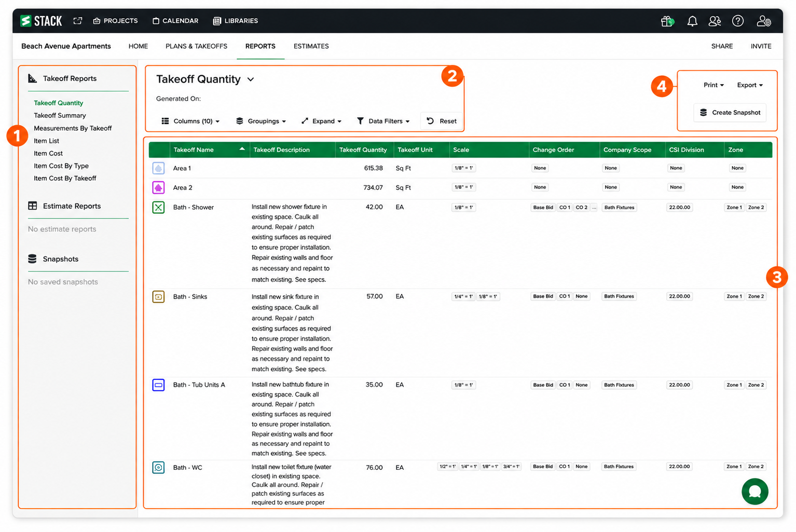Select Item Cost By Type report

click(x=61, y=166)
